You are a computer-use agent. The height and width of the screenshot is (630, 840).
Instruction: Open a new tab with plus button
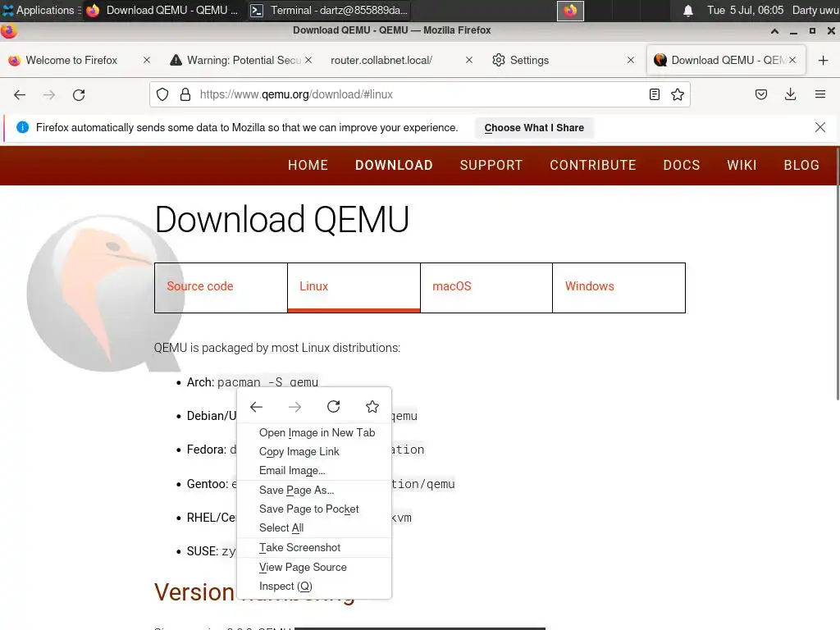tap(824, 60)
